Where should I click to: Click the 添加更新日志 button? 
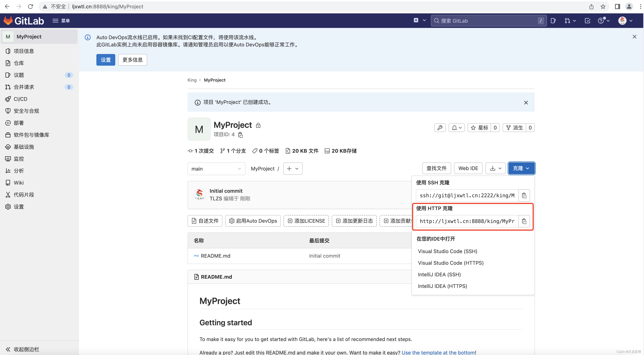tap(354, 221)
